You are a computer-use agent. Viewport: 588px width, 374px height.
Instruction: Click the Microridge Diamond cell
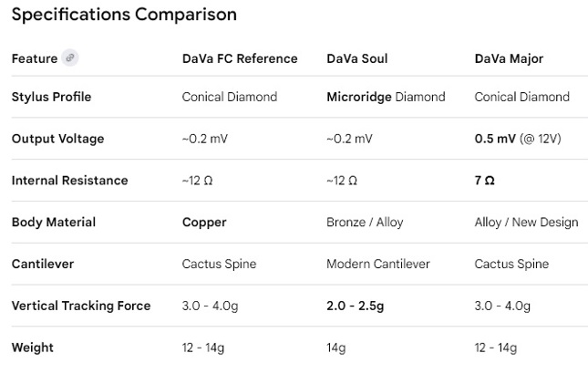386,97
